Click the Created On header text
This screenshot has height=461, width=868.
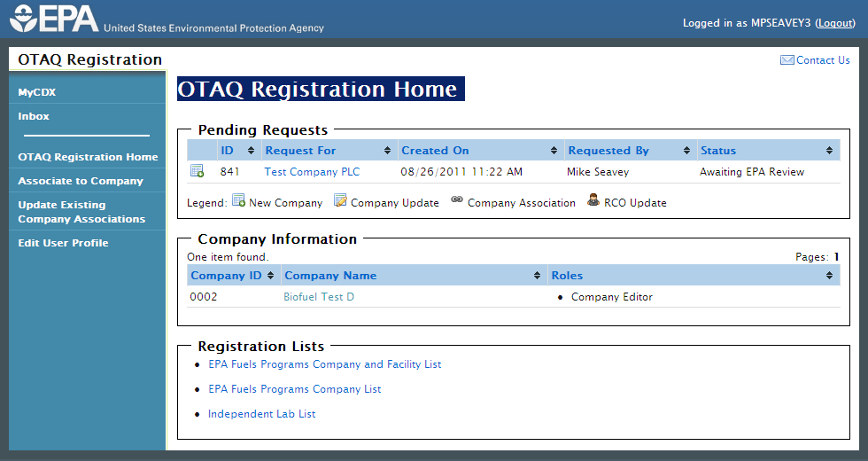[x=435, y=150]
